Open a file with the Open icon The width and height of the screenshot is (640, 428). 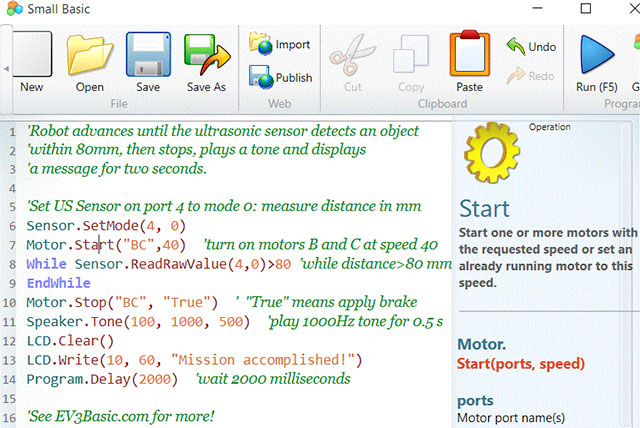[89, 57]
